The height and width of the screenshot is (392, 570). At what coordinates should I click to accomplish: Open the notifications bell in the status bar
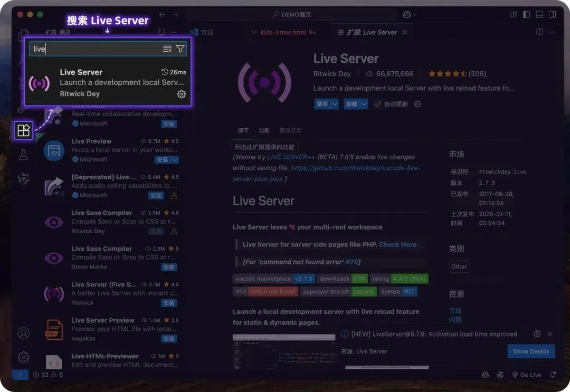553,375
